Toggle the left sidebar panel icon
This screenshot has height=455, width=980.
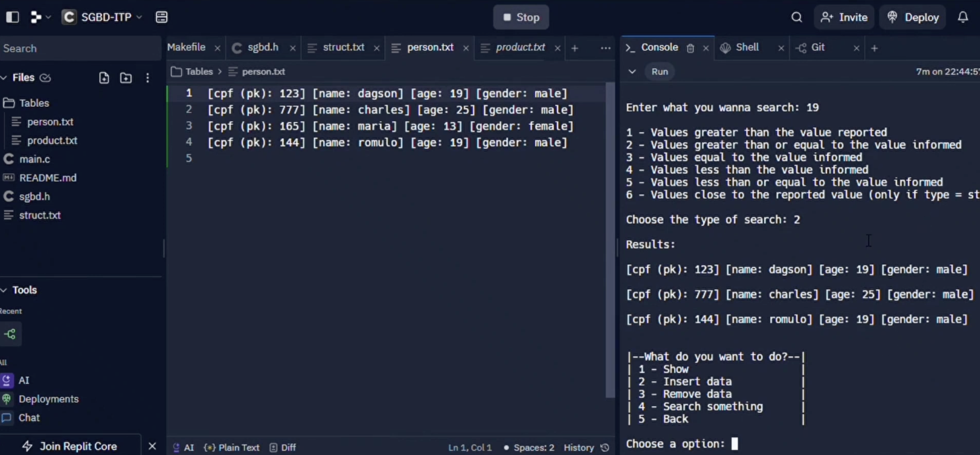12,17
